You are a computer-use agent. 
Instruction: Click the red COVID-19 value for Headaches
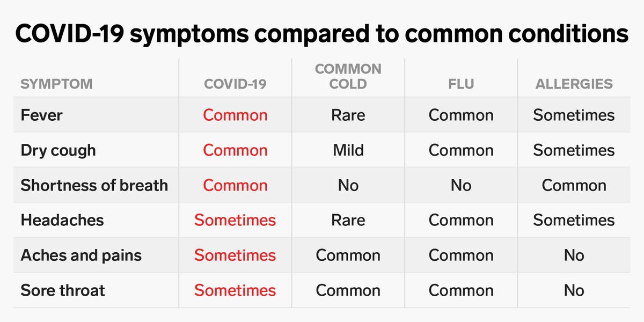click(x=235, y=220)
